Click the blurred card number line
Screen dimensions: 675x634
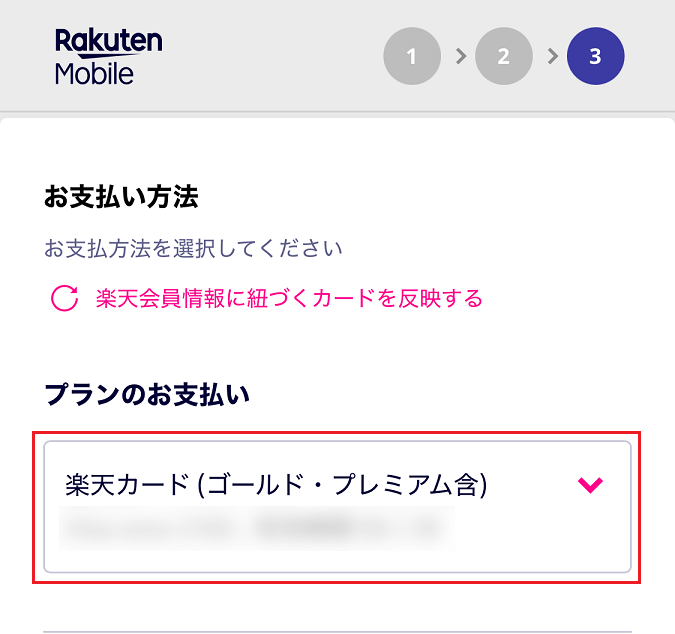coord(255,527)
